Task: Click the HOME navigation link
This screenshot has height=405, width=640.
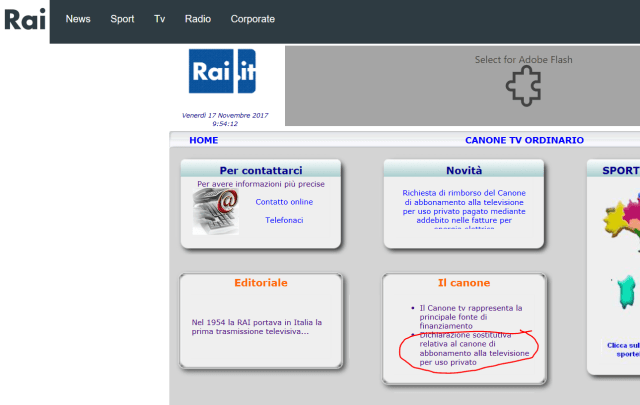Action: point(203,140)
